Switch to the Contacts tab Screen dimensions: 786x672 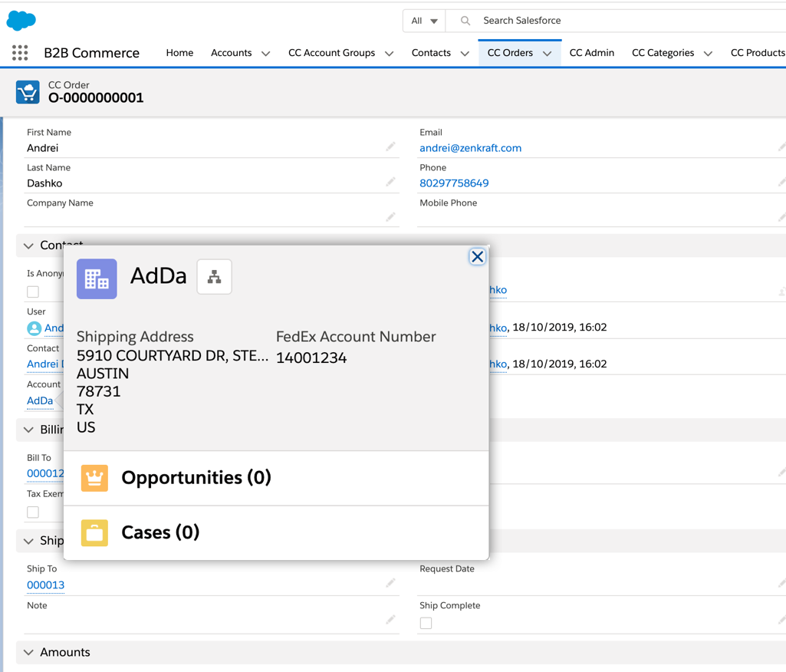(x=431, y=53)
